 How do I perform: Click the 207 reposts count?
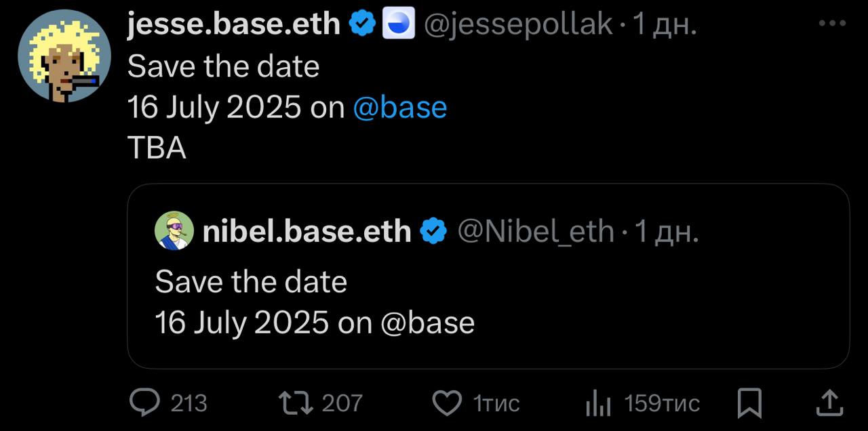(x=342, y=404)
